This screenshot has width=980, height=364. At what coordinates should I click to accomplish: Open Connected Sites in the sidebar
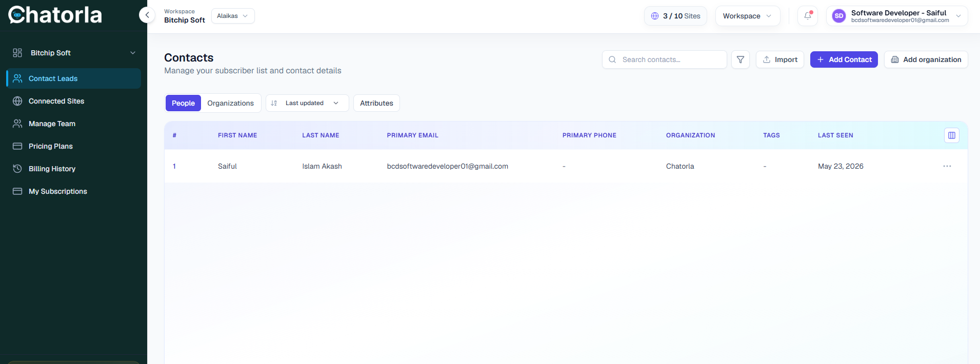coord(73,101)
